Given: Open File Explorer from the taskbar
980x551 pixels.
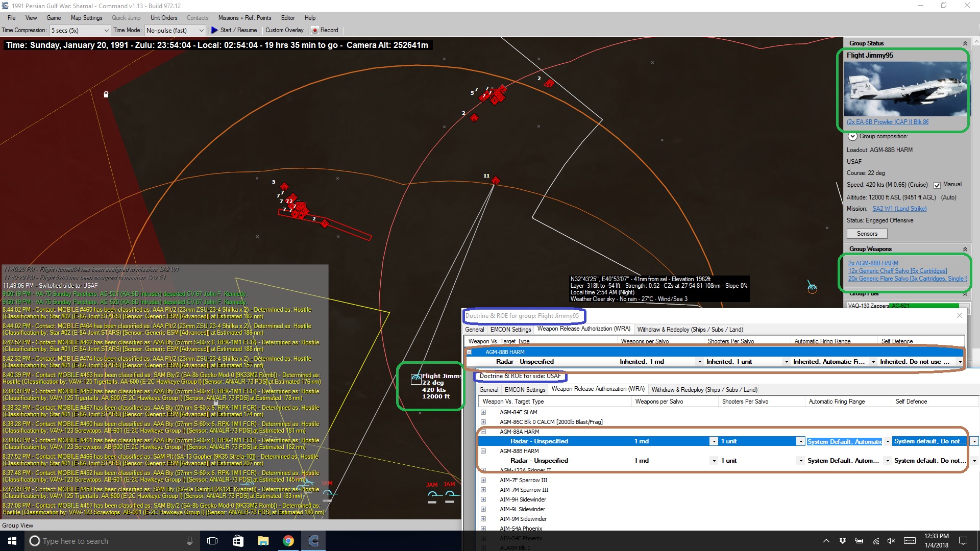Looking at the screenshot, I should click(x=263, y=541).
